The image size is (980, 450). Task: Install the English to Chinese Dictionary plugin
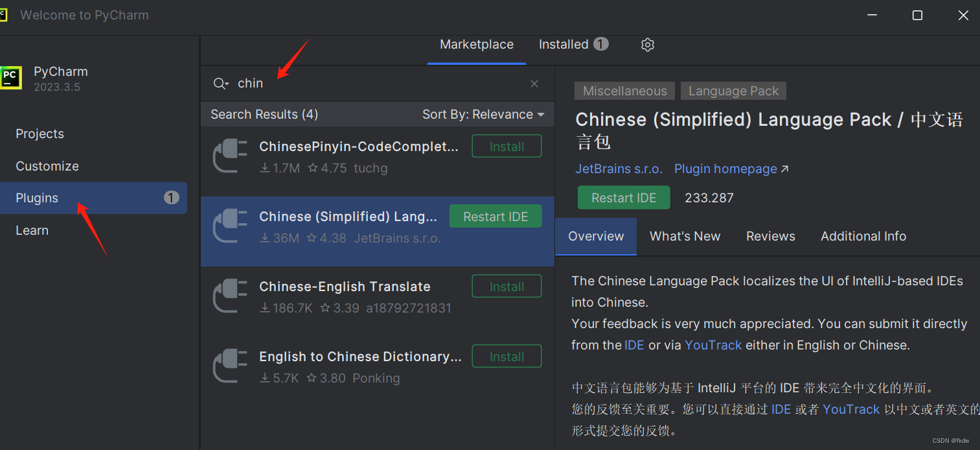click(x=507, y=357)
